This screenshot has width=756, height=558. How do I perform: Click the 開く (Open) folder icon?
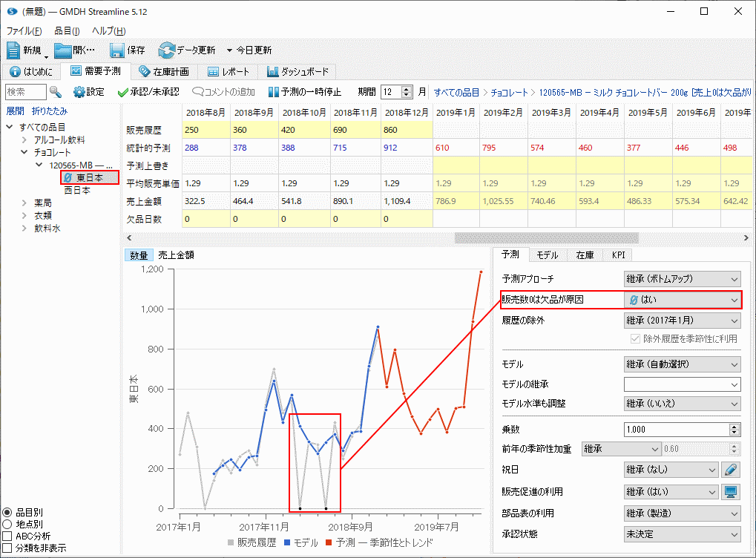point(64,50)
